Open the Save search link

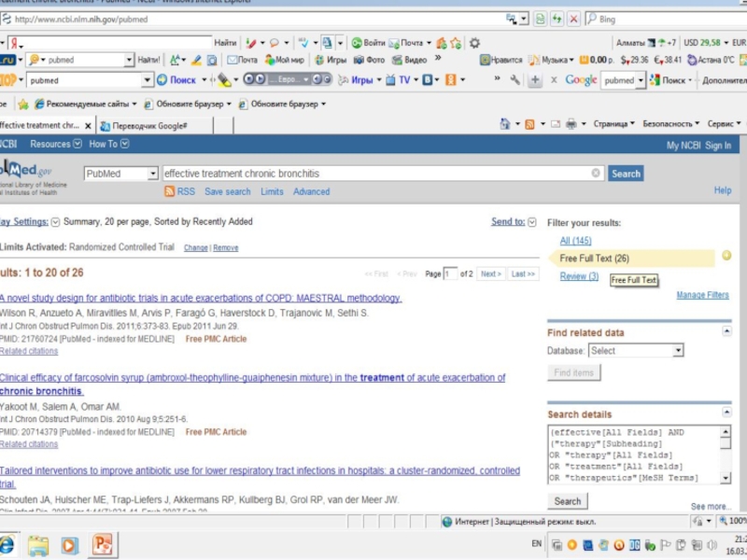pyautogui.click(x=227, y=191)
